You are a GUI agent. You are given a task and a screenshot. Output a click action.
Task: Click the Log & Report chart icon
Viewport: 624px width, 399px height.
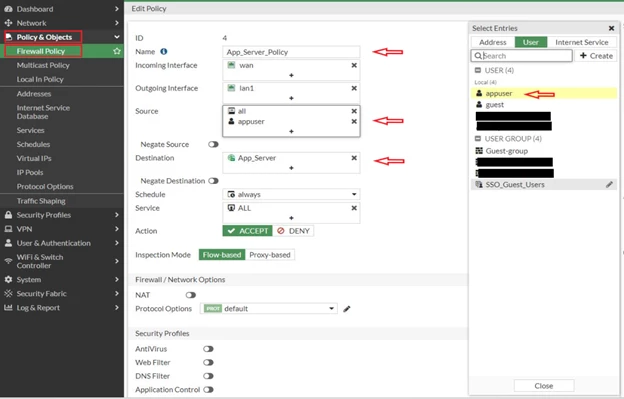click(x=8, y=308)
